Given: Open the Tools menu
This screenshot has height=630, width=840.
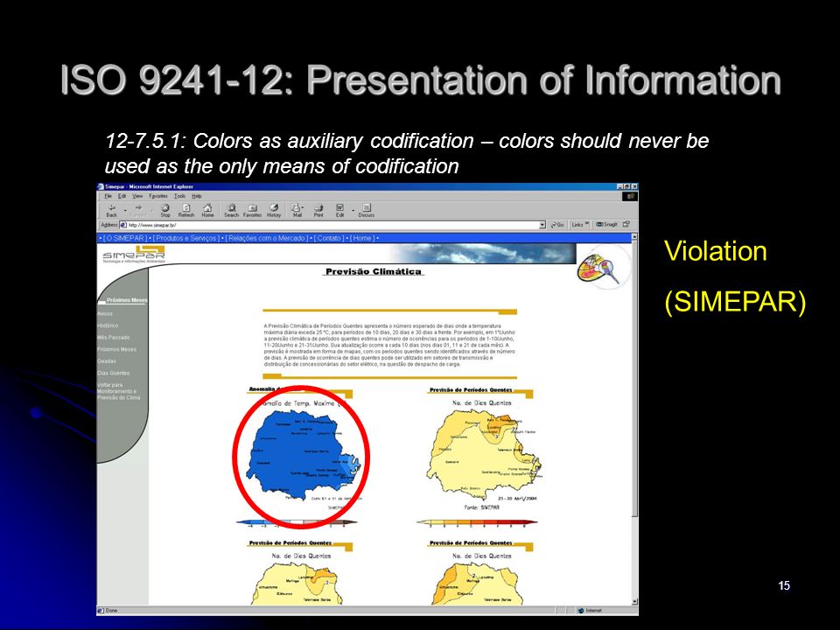Looking at the screenshot, I should point(180,196).
